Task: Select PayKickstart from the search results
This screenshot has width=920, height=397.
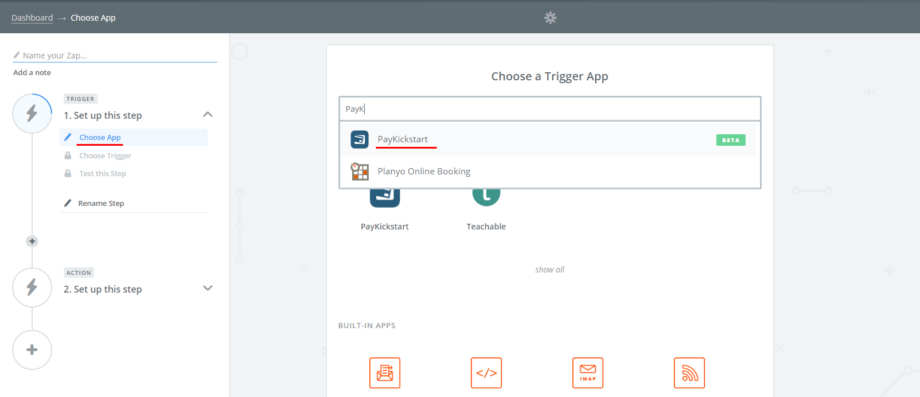Action: pos(550,140)
